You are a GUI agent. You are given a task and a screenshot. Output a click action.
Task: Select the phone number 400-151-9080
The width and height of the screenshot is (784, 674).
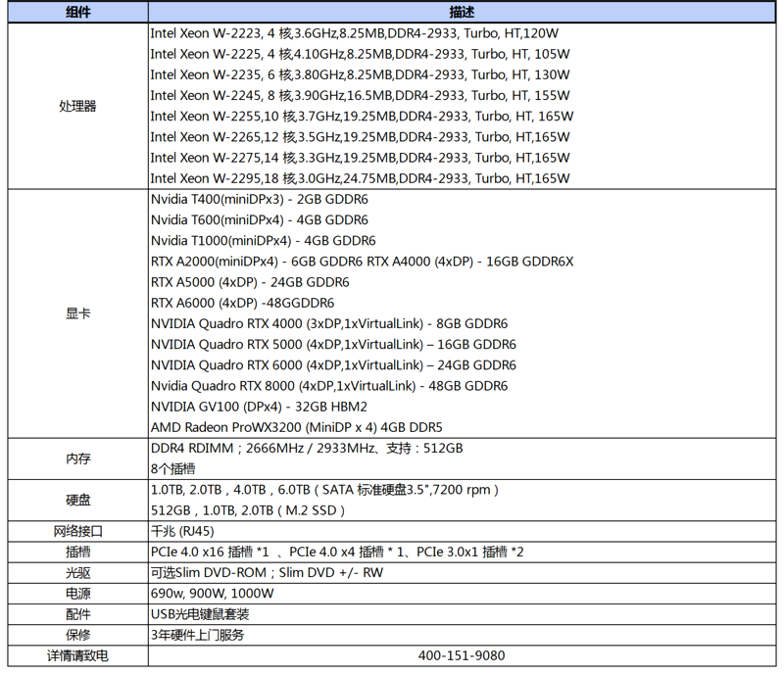pyautogui.click(x=462, y=656)
